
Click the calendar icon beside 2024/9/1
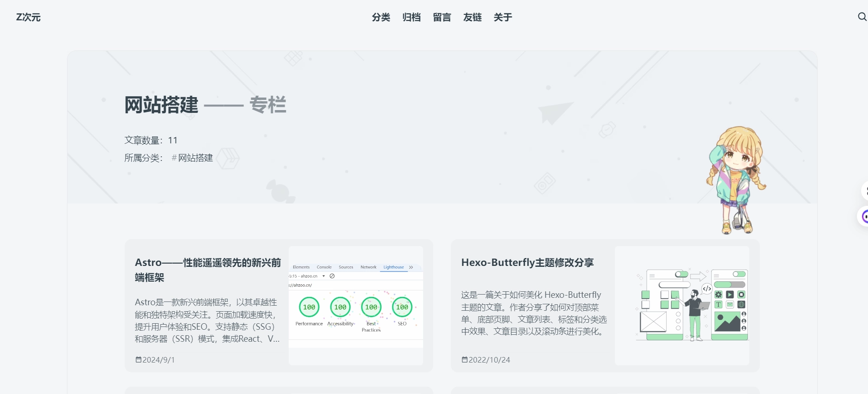point(138,360)
